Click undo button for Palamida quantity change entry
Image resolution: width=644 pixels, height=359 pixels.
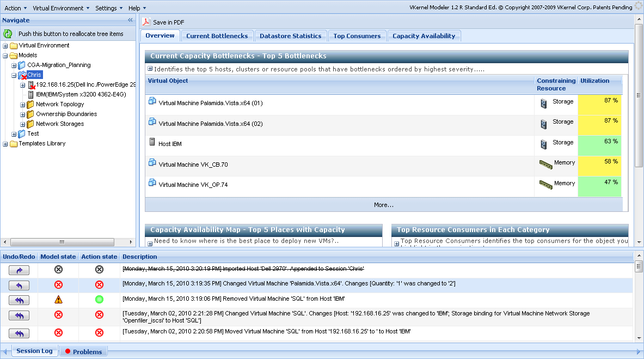(19, 285)
